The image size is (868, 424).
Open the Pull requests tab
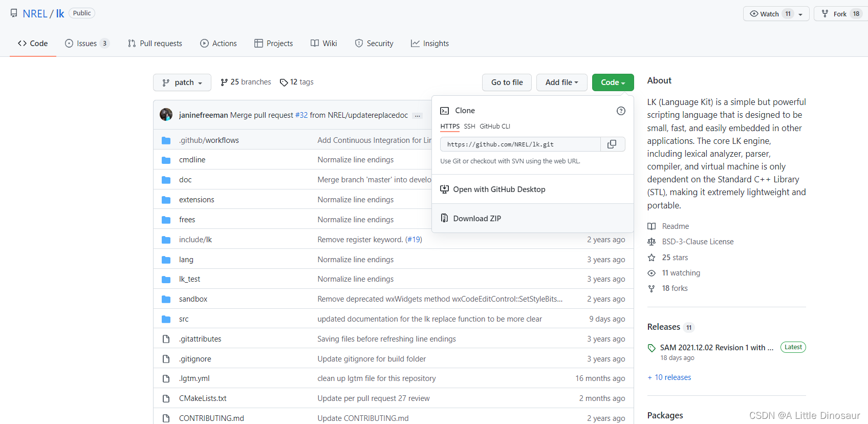click(x=155, y=44)
